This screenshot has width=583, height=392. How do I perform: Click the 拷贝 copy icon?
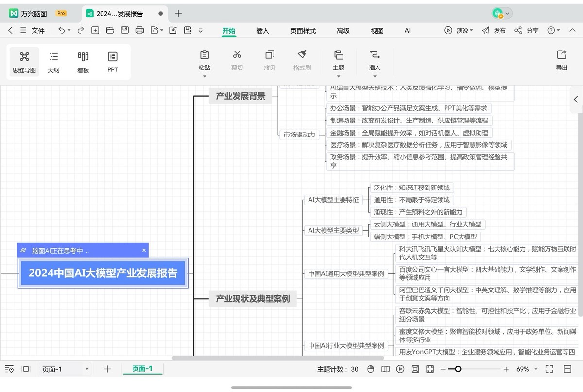(270, 54)
